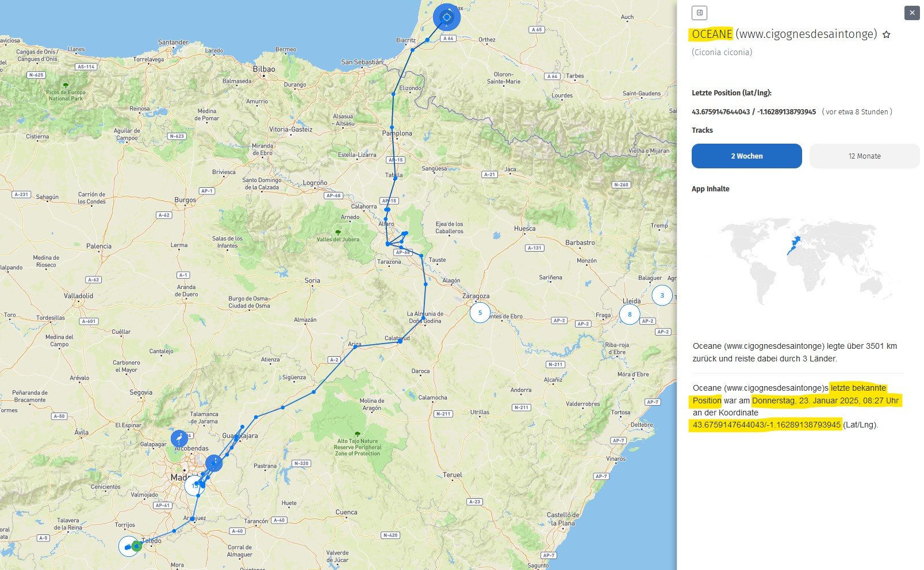Select the track point near Elizondo
This screenshot has width=924, height=570.
(394, 94)
